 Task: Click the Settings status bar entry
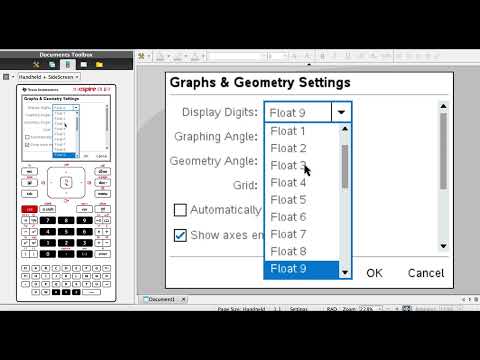click(x=298, y=309)
